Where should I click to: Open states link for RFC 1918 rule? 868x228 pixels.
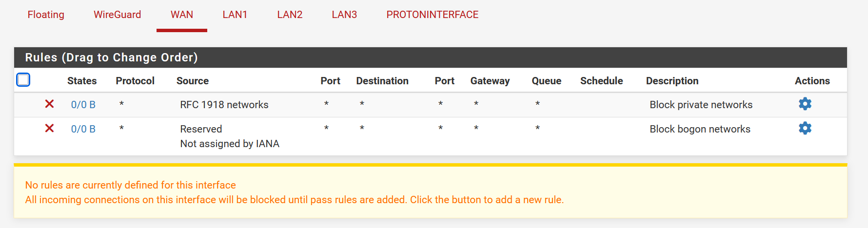(83, 105)
